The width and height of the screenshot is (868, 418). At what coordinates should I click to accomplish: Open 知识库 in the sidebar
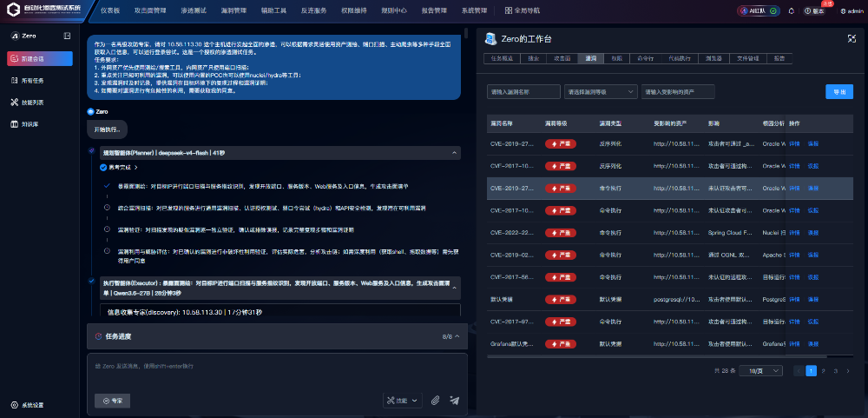click(x=25, y=124)
